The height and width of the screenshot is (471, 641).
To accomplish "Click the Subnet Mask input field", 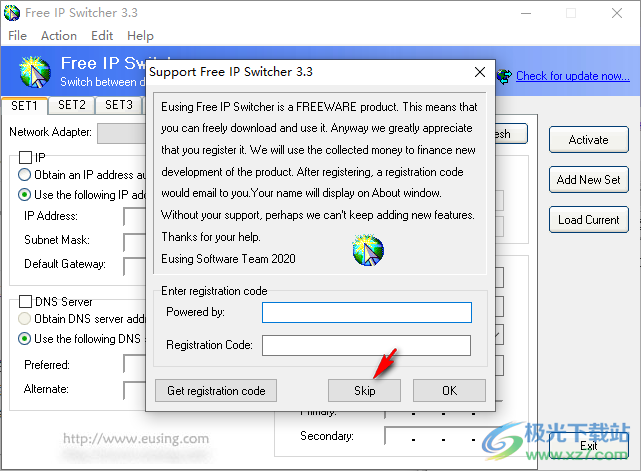I will tap(134, 242).
